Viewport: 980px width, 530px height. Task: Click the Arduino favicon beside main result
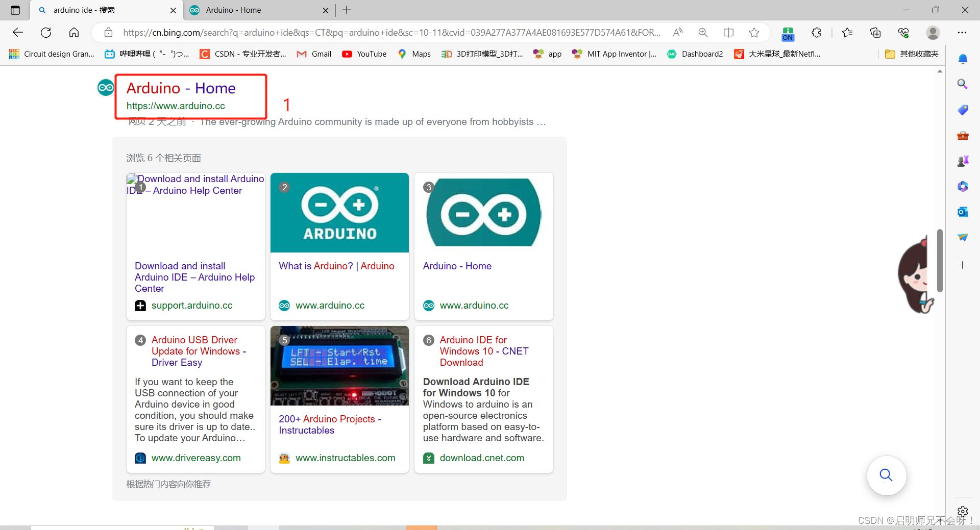[106, 88]
